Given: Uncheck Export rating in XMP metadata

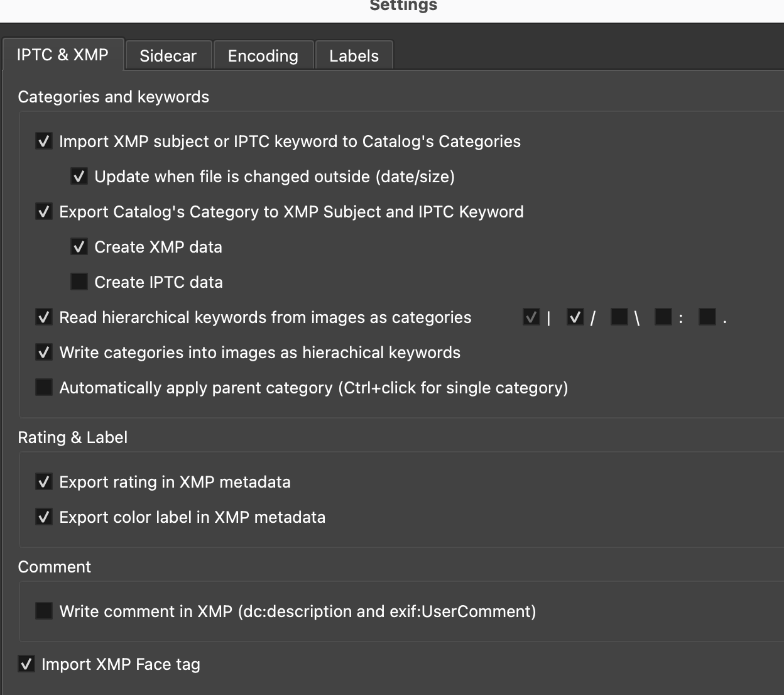Looking at the screenshot, I should click(x=44, y=482).
